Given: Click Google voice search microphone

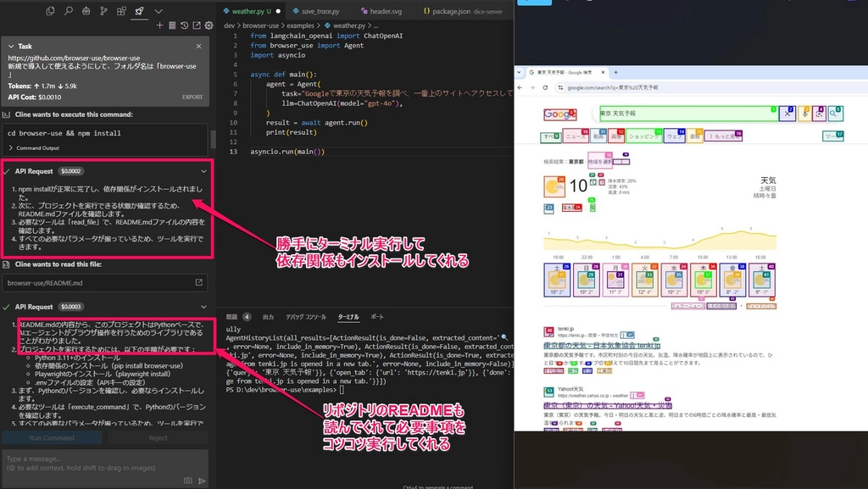Looking at the screenshot, I should pos(804,114).
